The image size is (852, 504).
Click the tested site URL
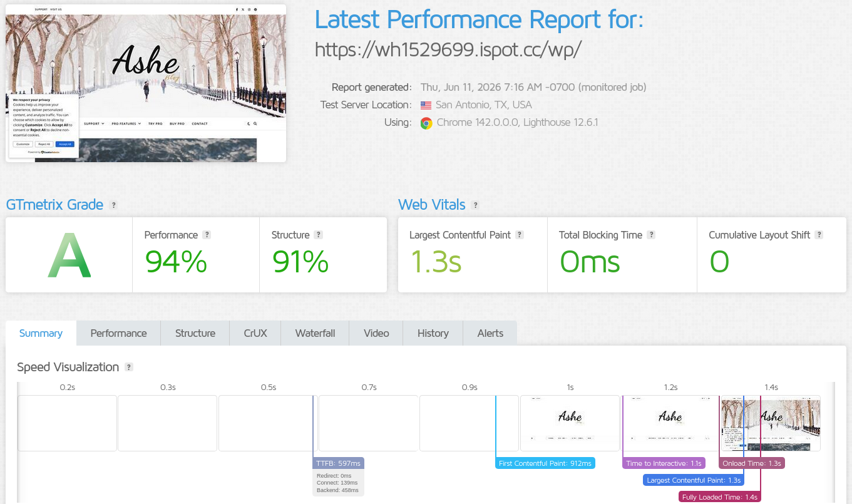(x=448, y=49)
